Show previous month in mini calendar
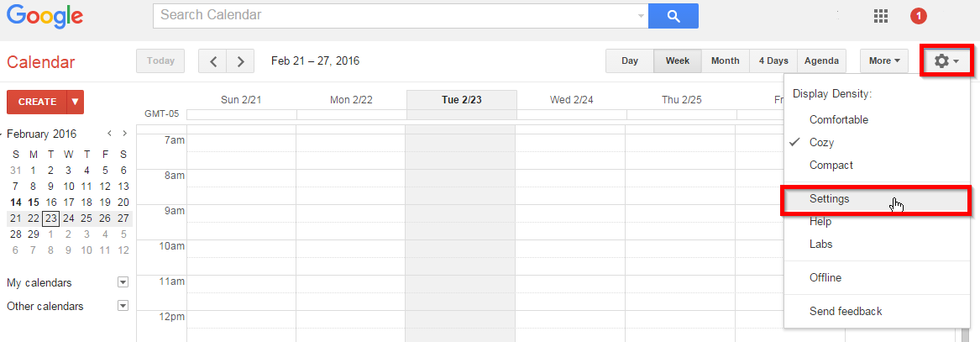Image resolution: width=980 pixels, height=342 pixels. tap(109, 133)
